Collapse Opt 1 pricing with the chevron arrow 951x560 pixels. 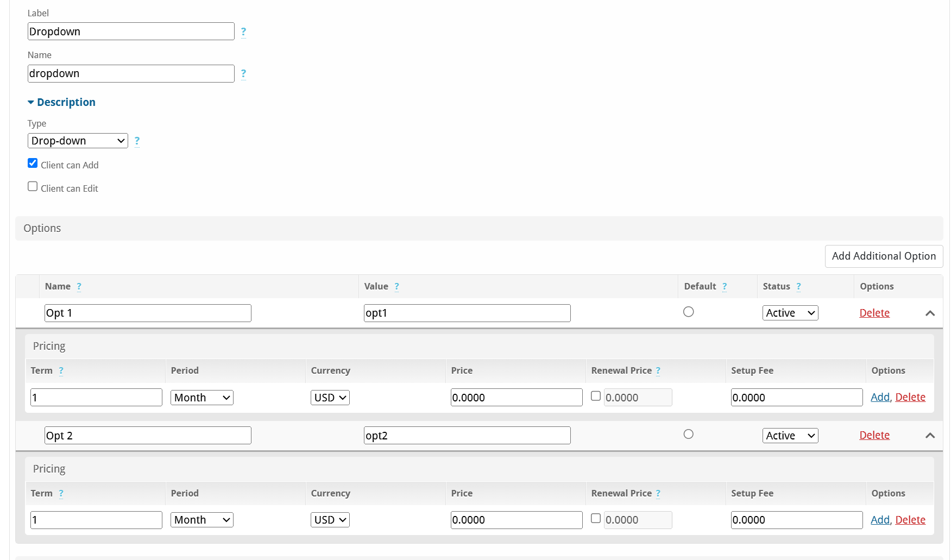930,313
